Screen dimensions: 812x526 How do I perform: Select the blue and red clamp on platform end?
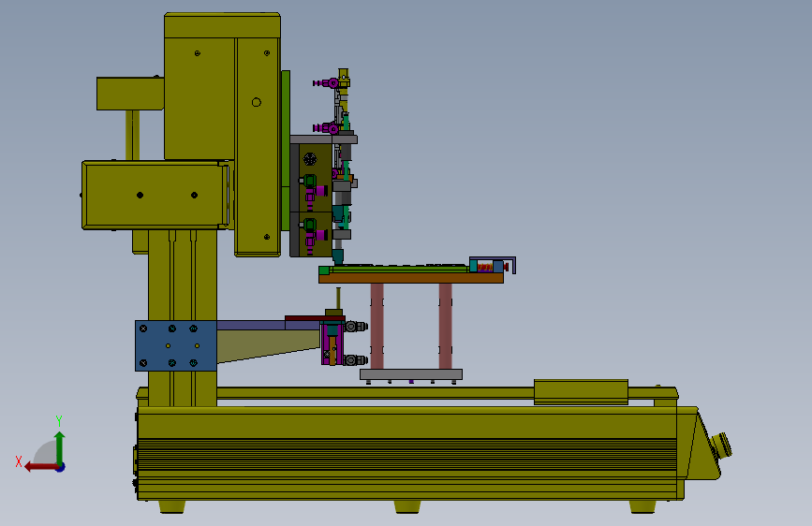pyautogui.click(x=491, y=266)
